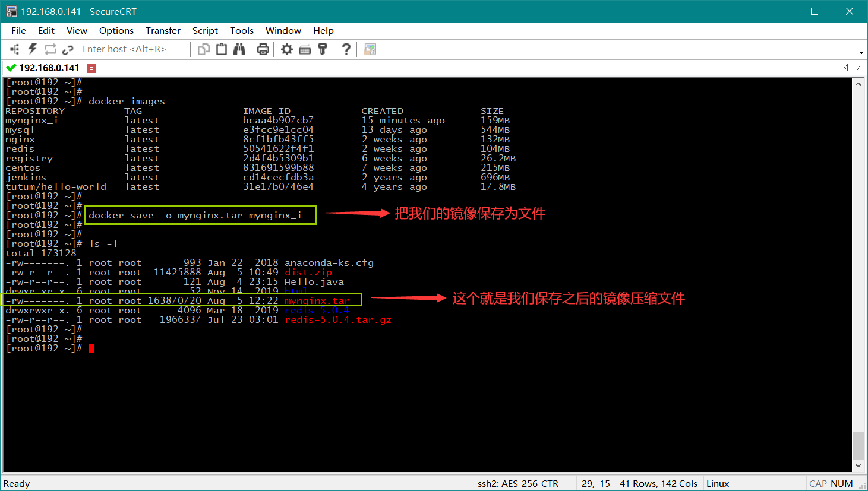The image size is (868, 491).
Task: Click the Quick Connect lightning icon
Action: (x=32, y=49)
